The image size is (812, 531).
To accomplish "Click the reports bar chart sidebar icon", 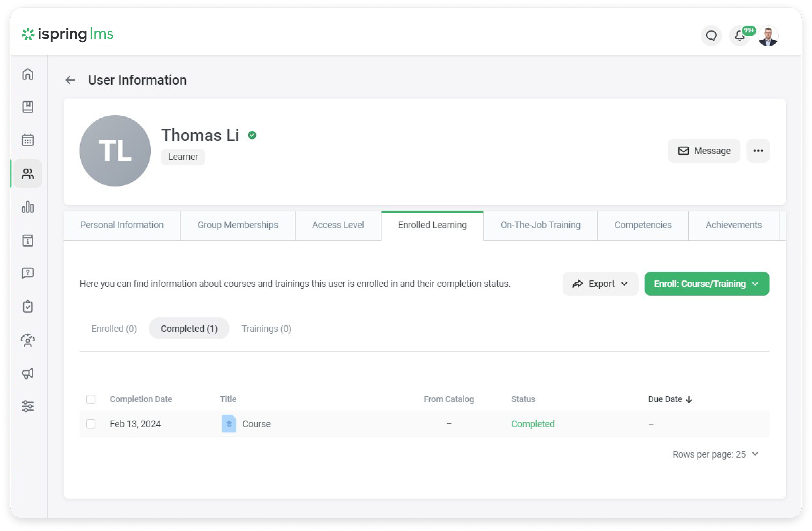I will tap(28, 207).
